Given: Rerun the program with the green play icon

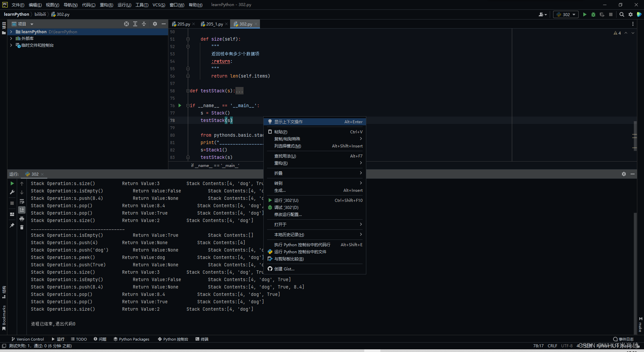Looking at the screenshot, I should (x=12, y=184).
